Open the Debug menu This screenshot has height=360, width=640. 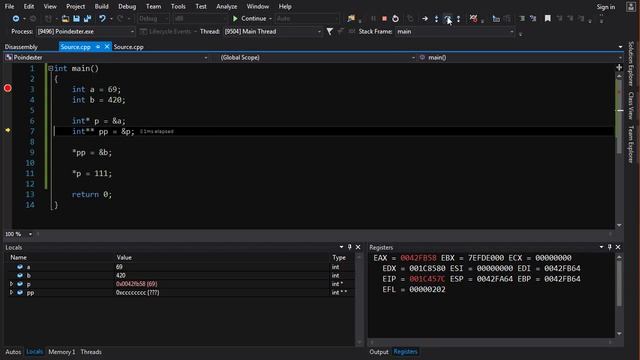(x=127, y=7)
